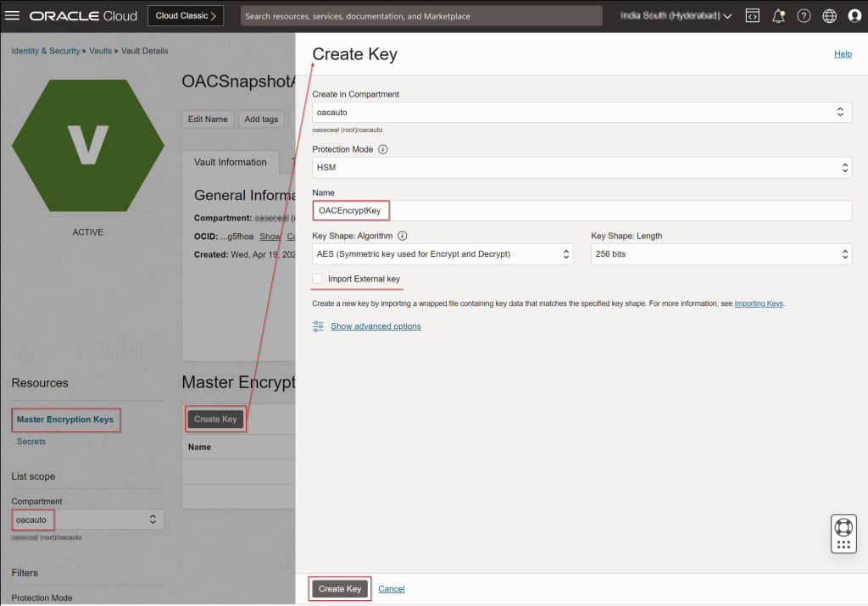Click the Create Key button in the panel
The height and width of the screenshot is (606, 868).
pos(339,588)
